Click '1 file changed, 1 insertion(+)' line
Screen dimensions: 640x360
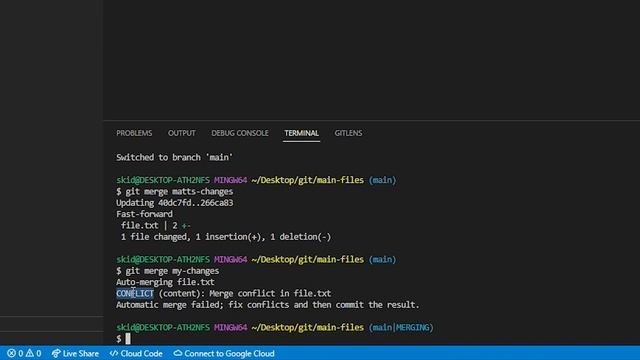tap(226, 237)
